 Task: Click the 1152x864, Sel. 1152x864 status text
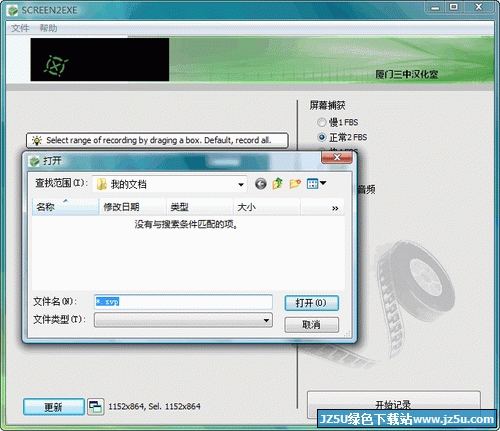coord(154,406)
